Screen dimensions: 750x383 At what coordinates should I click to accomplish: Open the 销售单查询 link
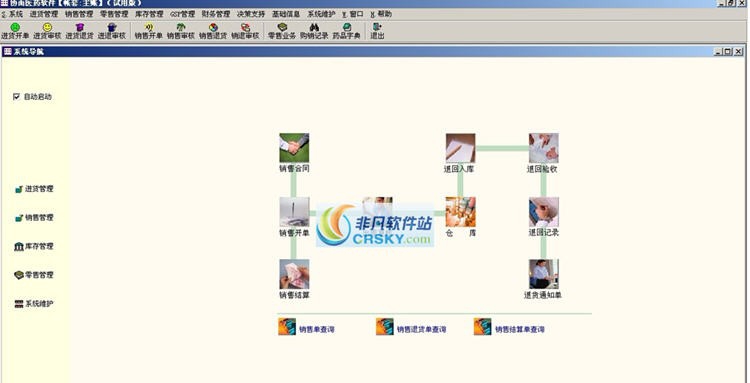pyautogui.click(x=317, y=329)
